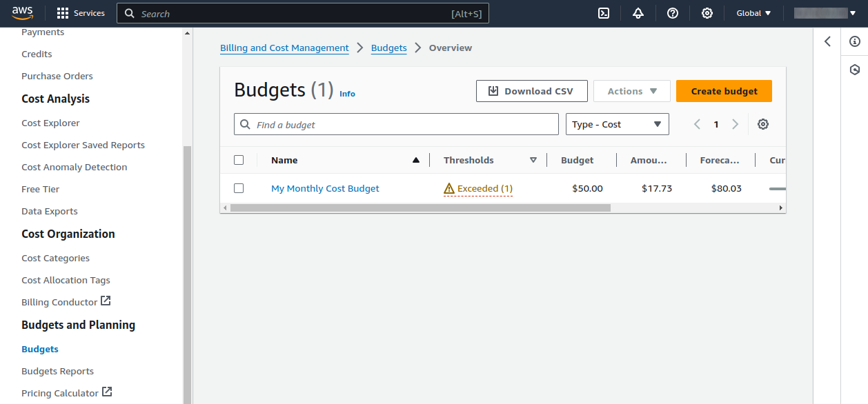Open the help question mark icon
The image size is (868, 404).
pos(673,13)
